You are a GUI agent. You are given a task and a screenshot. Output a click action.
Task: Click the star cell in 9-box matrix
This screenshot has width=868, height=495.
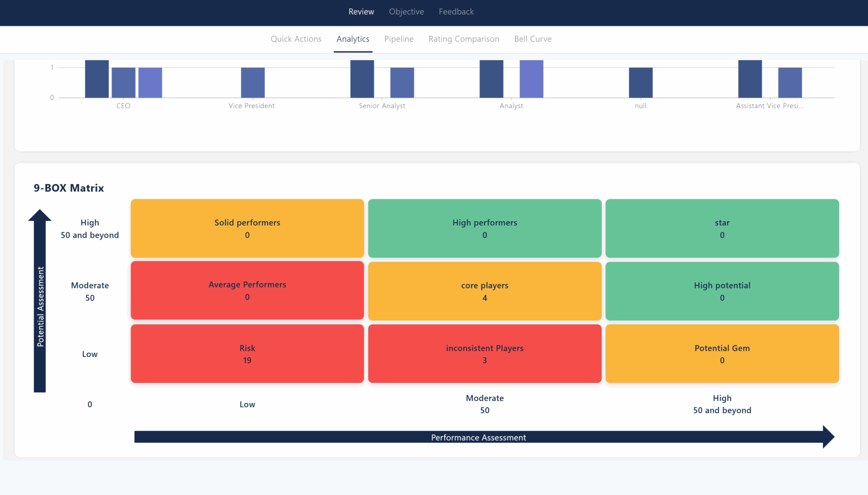(722, 228)
